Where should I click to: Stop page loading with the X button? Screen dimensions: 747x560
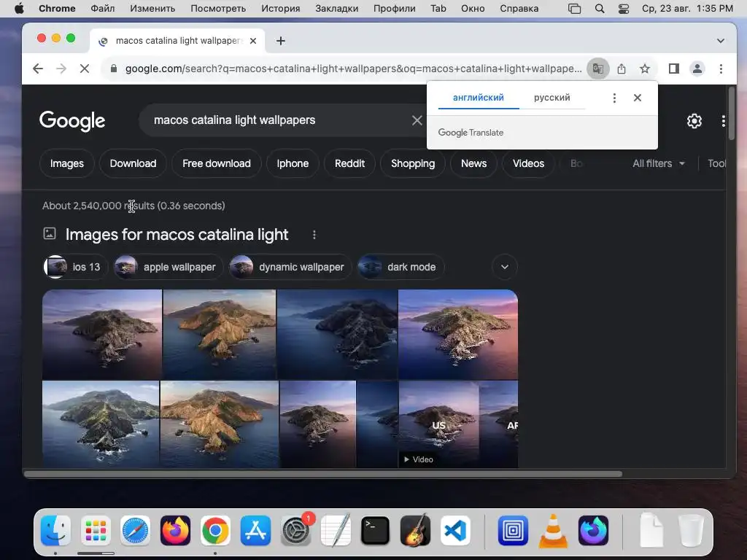85,69
